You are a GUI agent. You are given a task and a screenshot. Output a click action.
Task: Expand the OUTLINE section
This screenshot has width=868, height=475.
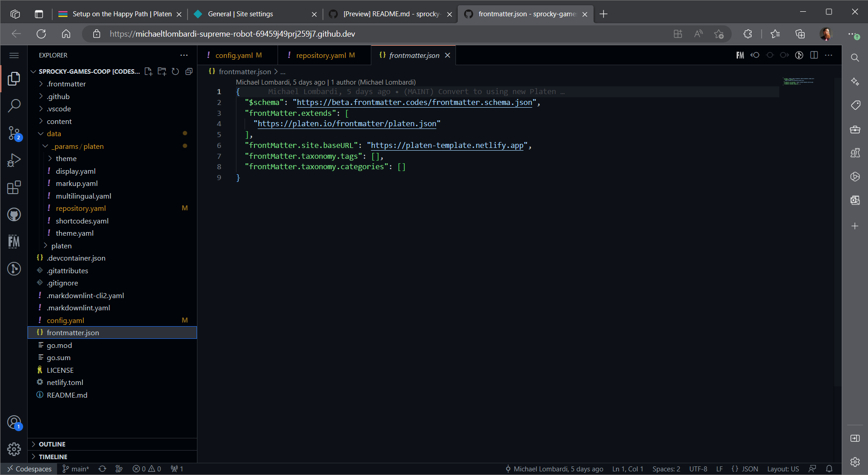click(x=52, y=444)
